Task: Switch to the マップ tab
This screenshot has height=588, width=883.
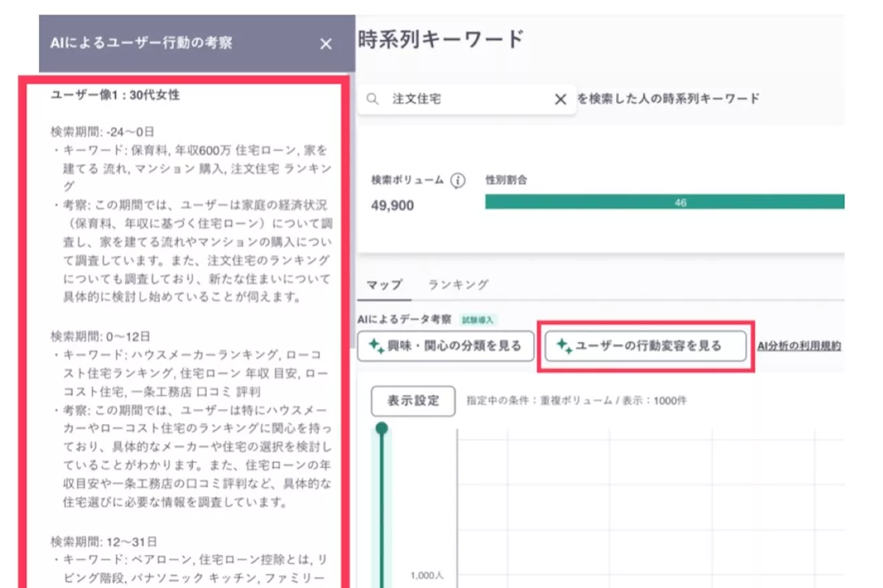Action: tap(384, 285)
